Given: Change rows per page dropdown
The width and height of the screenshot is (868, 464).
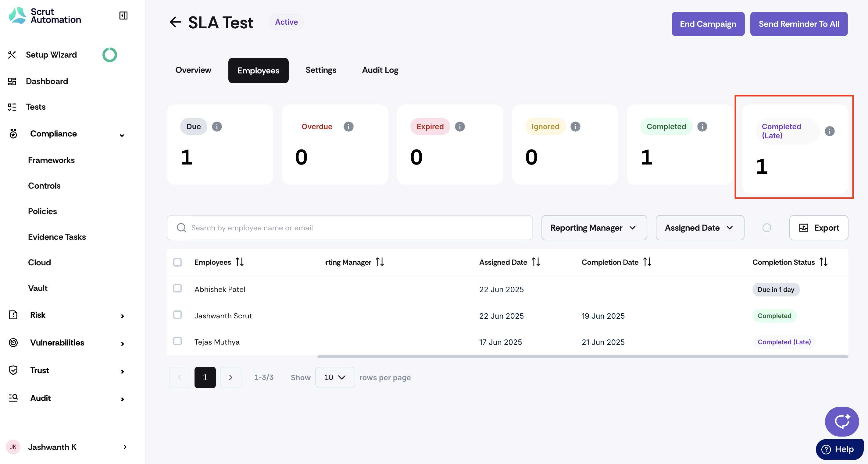Looking at the screenshot, I should [334, 377].
